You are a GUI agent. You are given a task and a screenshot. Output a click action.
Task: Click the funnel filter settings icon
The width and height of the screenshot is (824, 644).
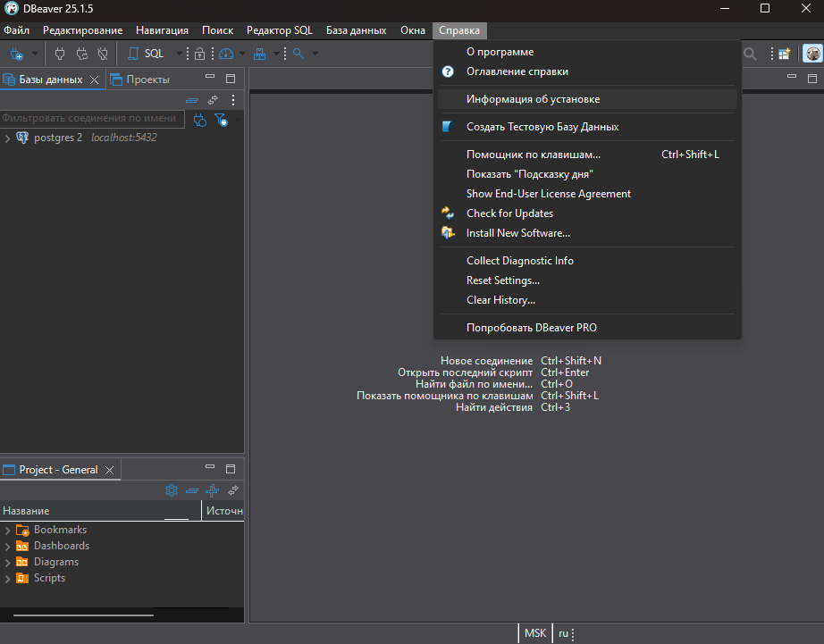[222, 121]
